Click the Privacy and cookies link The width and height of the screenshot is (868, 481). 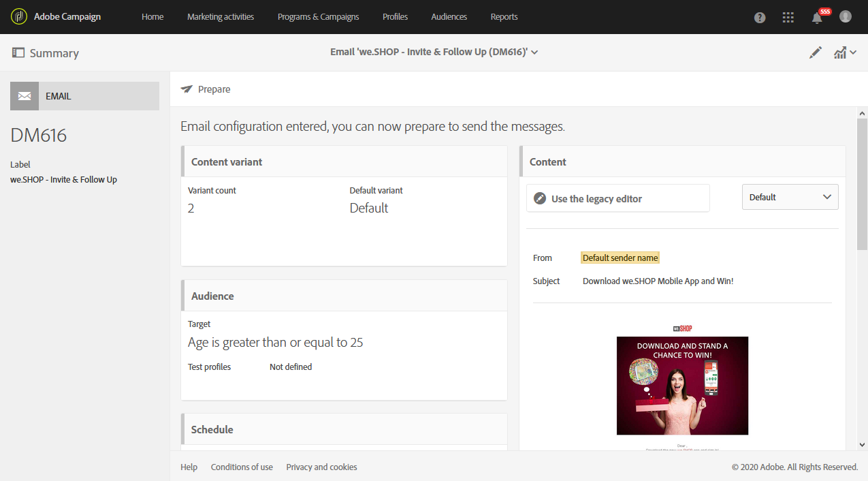(x=321, y=467)
